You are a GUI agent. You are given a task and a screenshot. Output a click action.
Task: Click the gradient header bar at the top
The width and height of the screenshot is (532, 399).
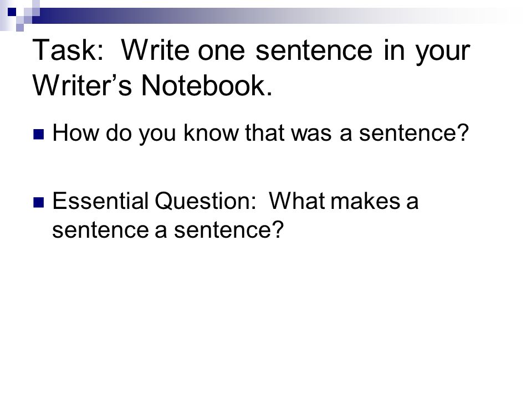[272, 16]
